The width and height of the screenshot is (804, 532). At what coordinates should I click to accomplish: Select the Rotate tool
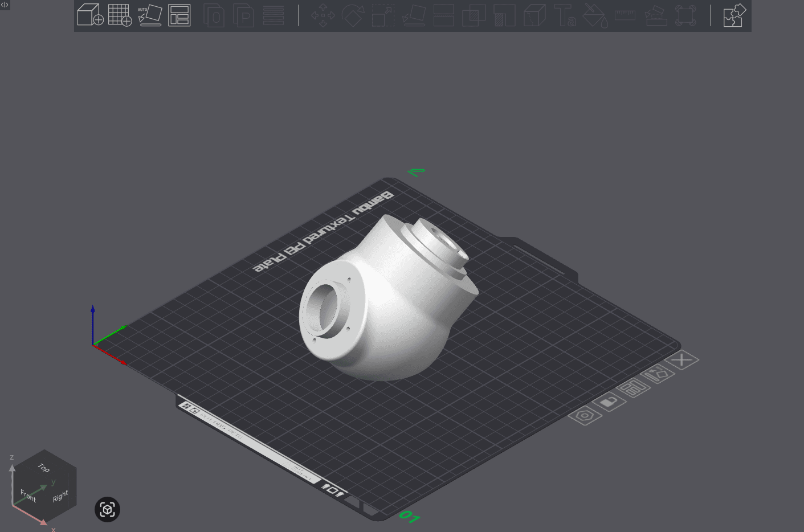[353, 15]
